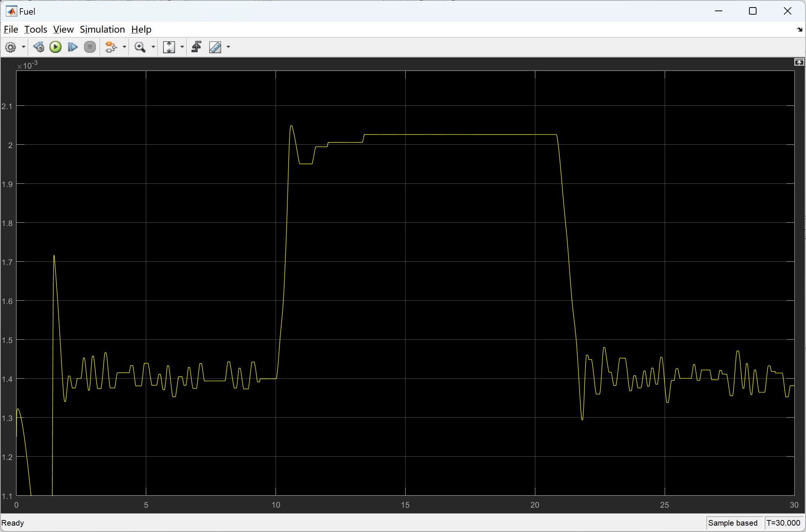
Task: Open scope configuration properties gear
Action: [10, 47]
